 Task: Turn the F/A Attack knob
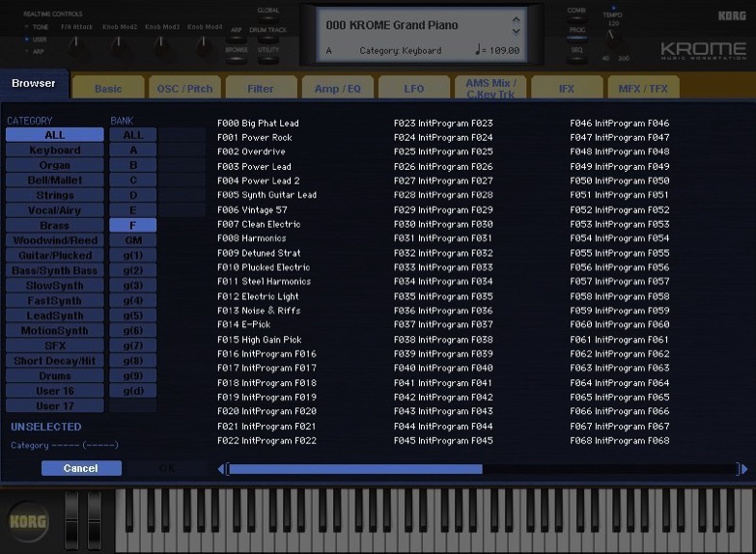click(x=76, y=44)
